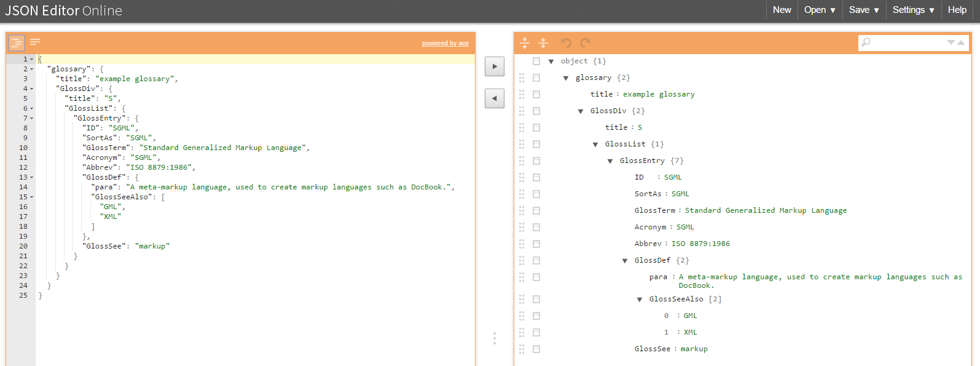Fold code at line 2 glossary
Screen dimensions: 980x366
[x=32, y=70]
